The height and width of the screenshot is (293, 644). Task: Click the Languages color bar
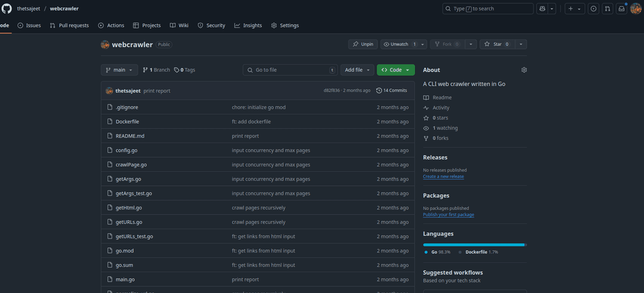click(x=474, y=244)
